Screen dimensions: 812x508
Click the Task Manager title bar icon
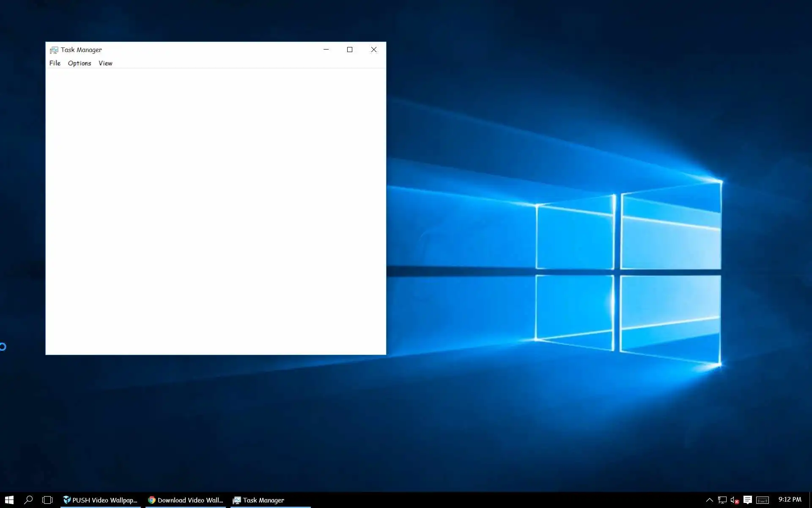click(x=54, y=50)
